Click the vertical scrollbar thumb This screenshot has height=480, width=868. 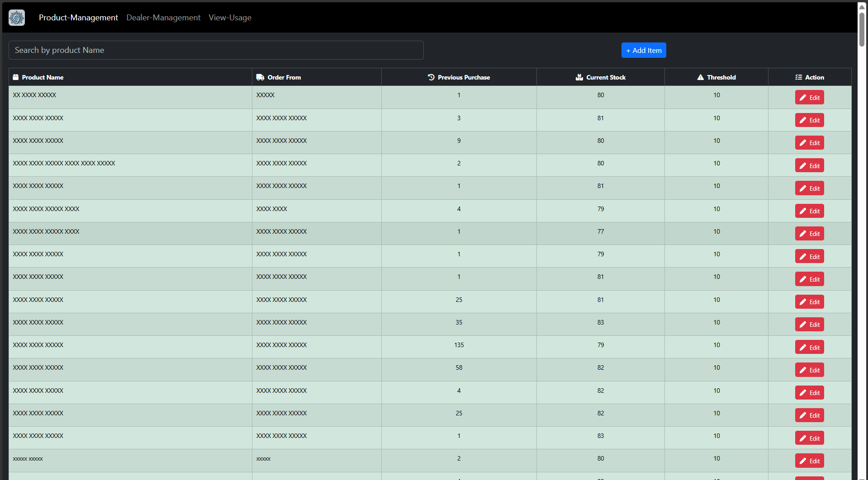pos(862,29)
